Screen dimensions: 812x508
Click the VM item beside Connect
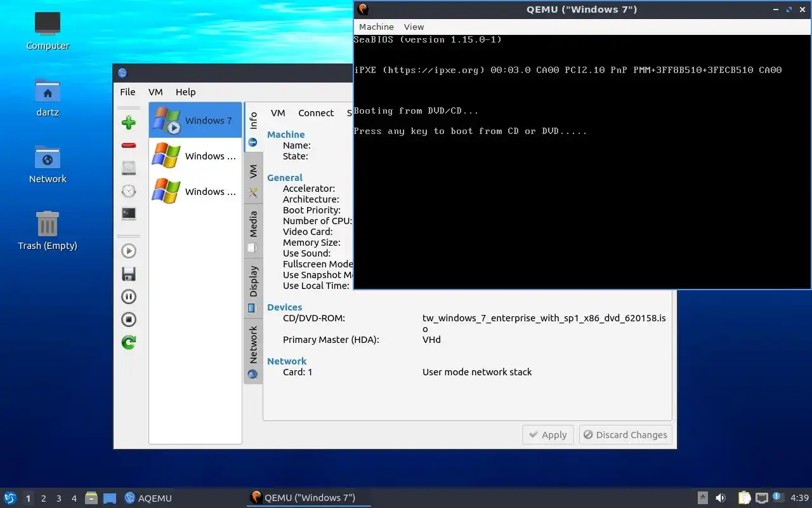tap(278, 113)
